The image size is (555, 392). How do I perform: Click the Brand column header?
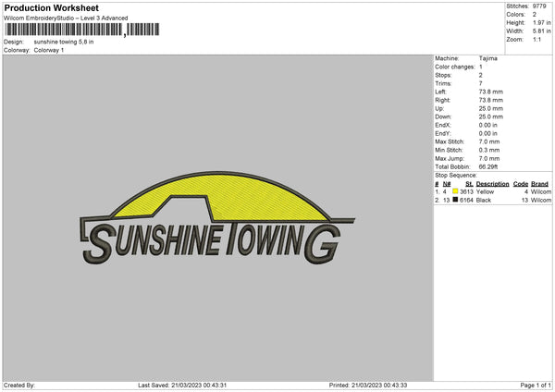click(x=540, y=183)
